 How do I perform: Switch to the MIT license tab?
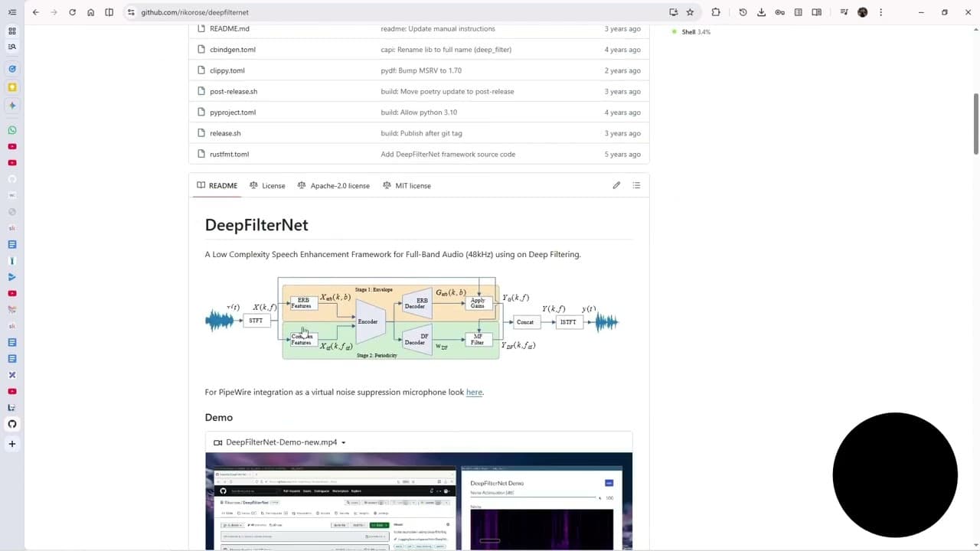[407, 185]
